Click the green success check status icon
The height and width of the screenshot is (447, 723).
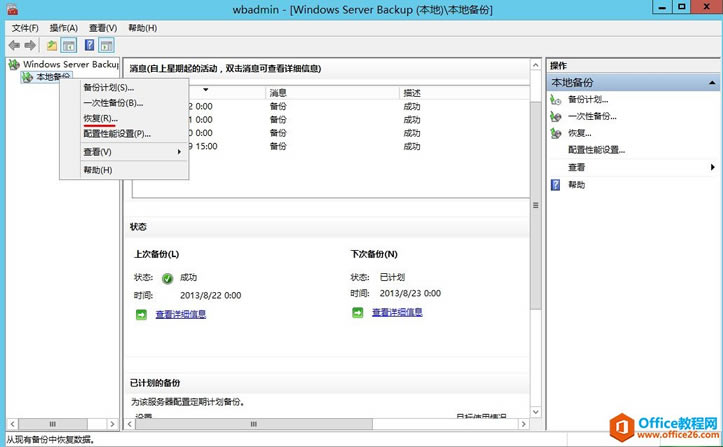(167, 278)
